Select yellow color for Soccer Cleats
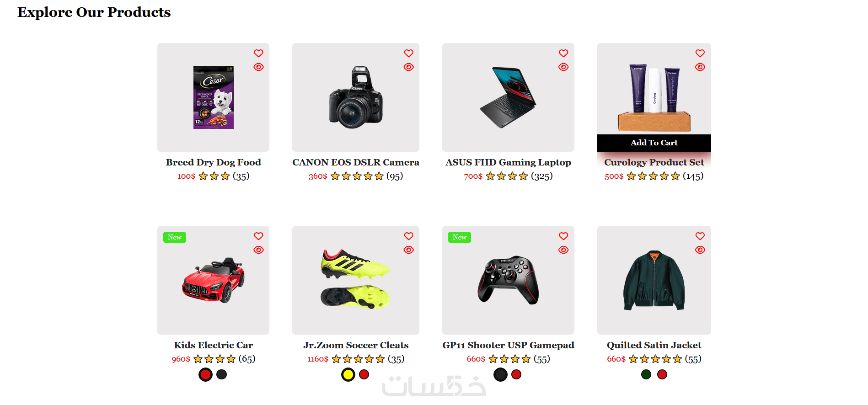The width and height of the screenshot is (868, 405). [x=348, y=374]
